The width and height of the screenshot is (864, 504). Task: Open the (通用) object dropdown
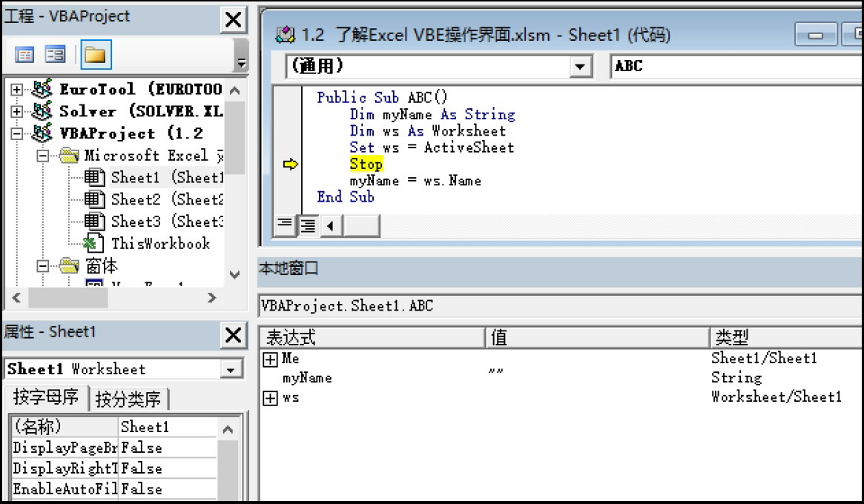[x=578, y=67]
